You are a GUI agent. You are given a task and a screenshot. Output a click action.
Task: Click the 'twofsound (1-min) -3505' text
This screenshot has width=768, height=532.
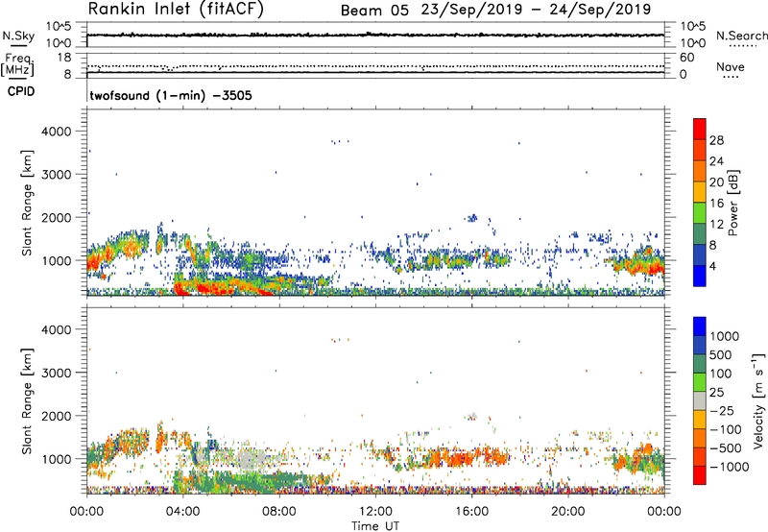tap(171, 95)
